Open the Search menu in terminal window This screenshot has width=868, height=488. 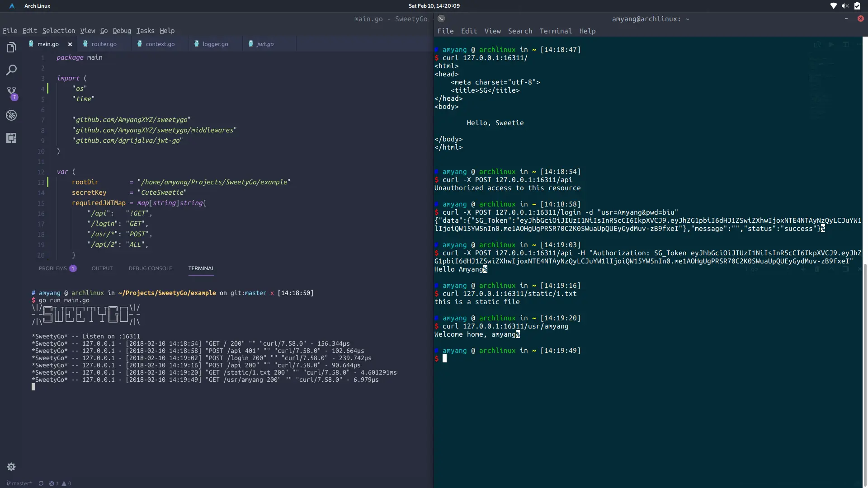click(x=520, y=31)
